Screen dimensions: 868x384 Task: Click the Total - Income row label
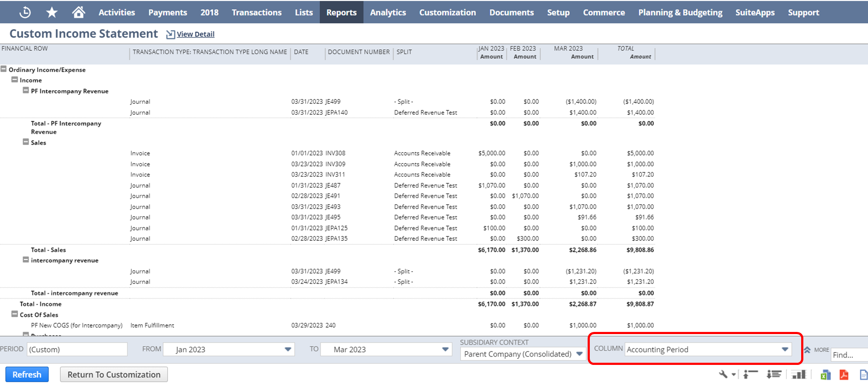coord(40,304)
